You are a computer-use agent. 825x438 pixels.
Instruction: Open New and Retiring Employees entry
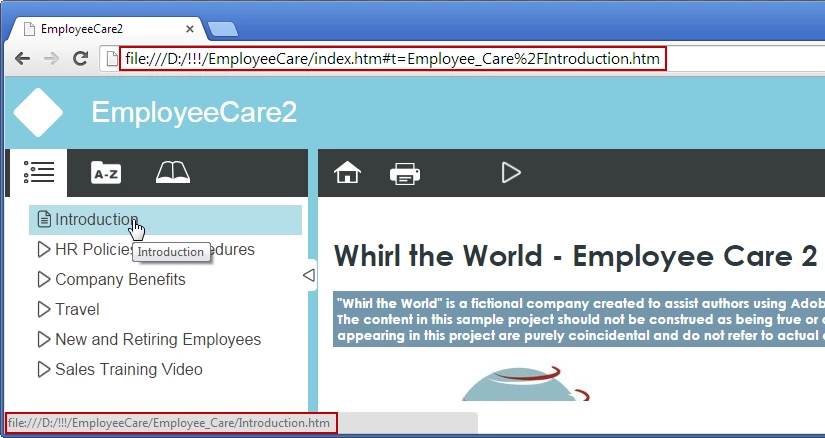click(158, 340)
